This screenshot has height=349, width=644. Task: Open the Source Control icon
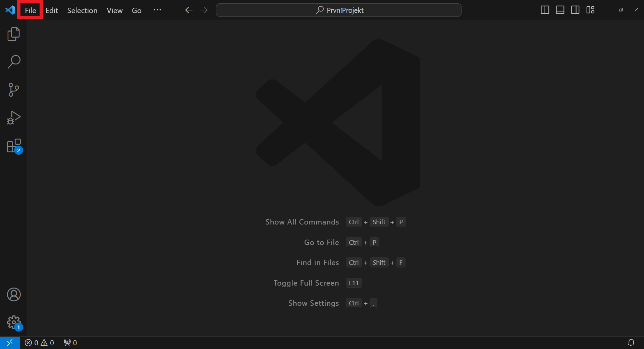(x=13, y=90)
